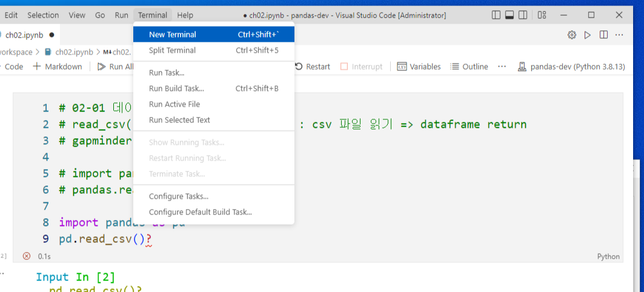The width and height of the screenshot is (644, 292).
Task: Open the Go menu
Action: [x=100, y=15]
